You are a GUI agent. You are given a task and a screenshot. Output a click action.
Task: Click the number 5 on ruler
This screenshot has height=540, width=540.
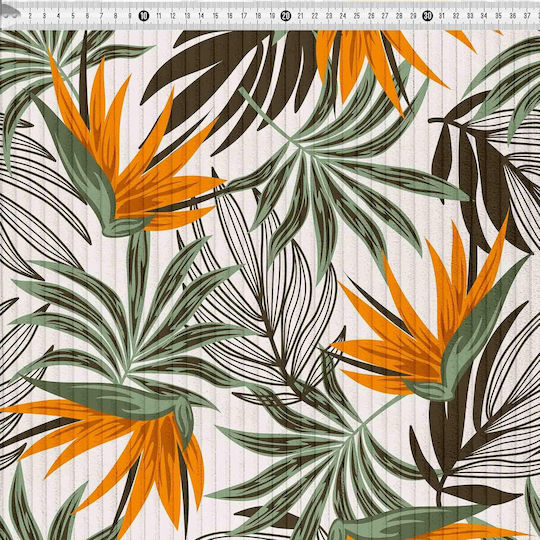coord(73,16)
